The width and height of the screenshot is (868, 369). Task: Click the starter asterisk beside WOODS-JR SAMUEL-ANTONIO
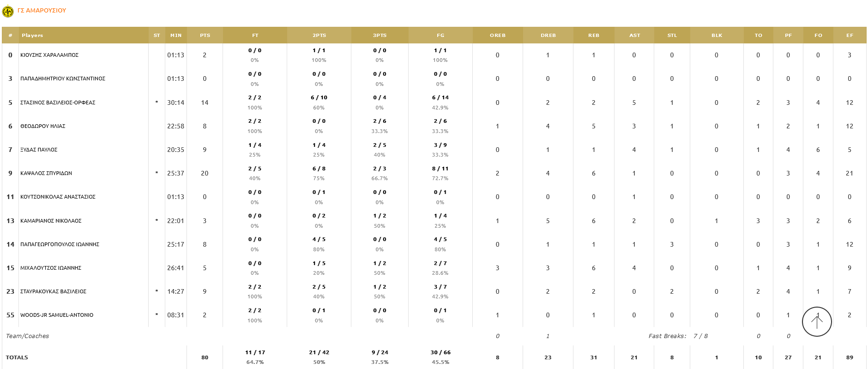pos(157,315)
